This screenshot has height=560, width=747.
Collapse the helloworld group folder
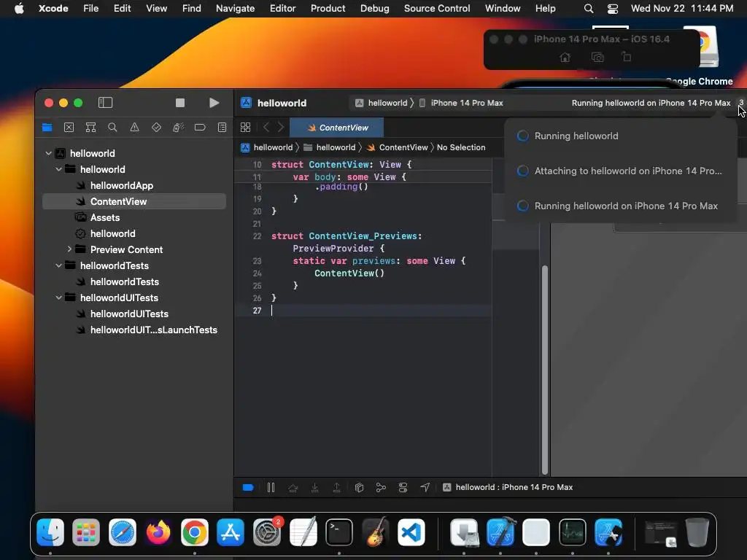[x=58, y=169]
